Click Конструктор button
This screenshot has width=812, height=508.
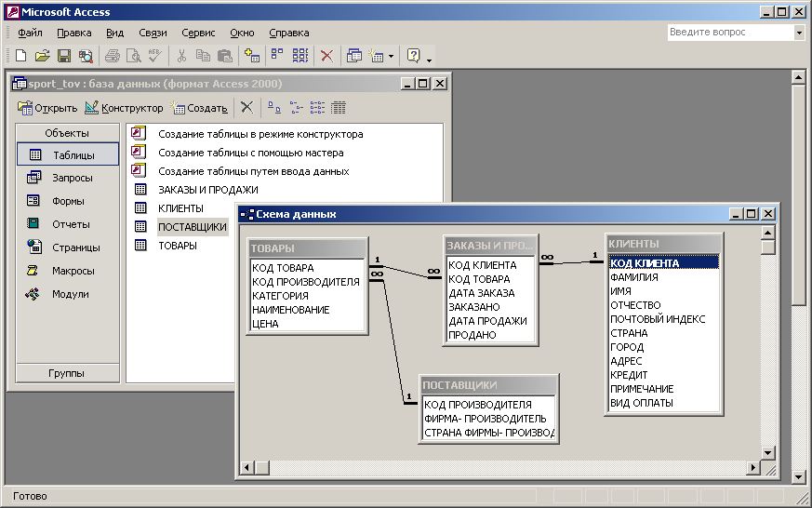pos(124,108)
